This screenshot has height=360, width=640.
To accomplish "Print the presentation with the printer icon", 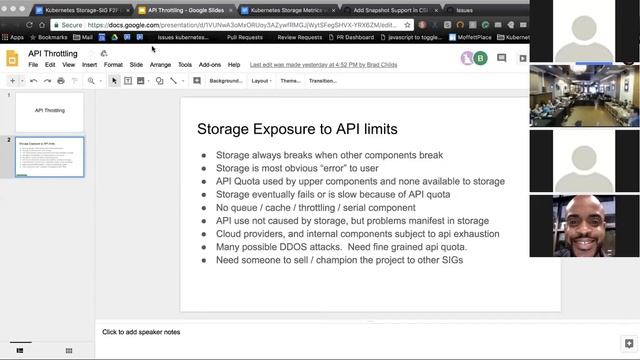I will pos(61,81).
